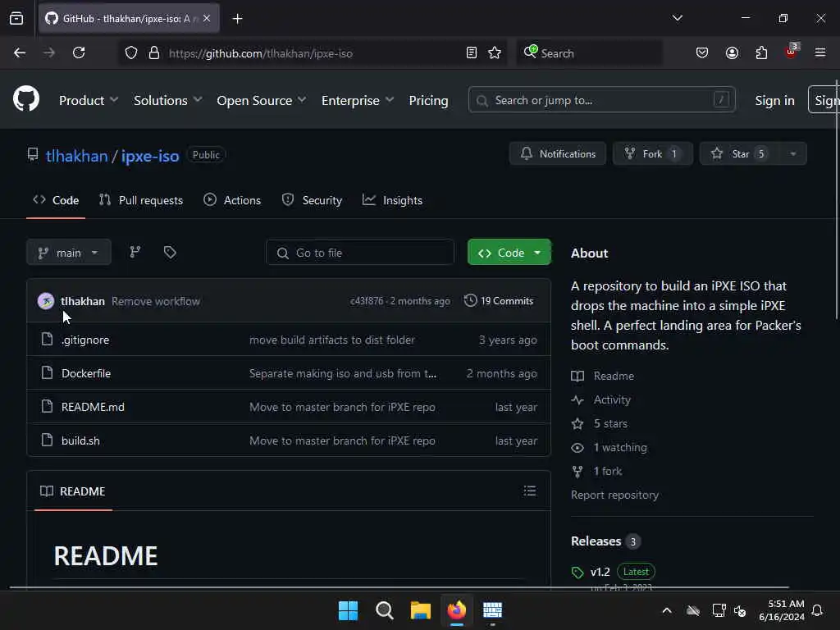Open the red uBlock extension icon
This screenshot has height=630, width=840.
click(792, 52)
